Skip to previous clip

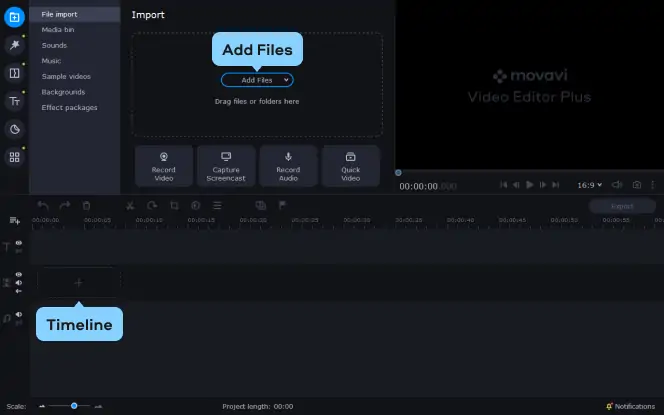[504, 185]
